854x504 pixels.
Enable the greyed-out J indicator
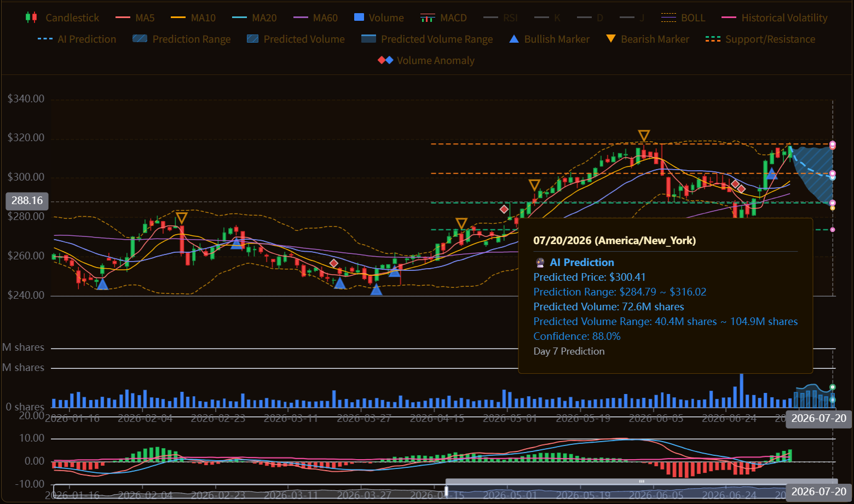click(632, 18)
